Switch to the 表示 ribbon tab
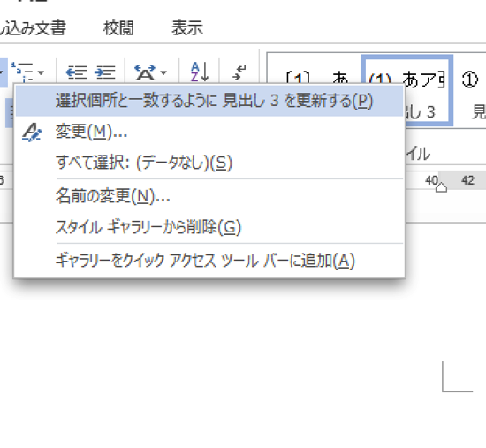This screenshot has height=448, width=486. point(187,28)
